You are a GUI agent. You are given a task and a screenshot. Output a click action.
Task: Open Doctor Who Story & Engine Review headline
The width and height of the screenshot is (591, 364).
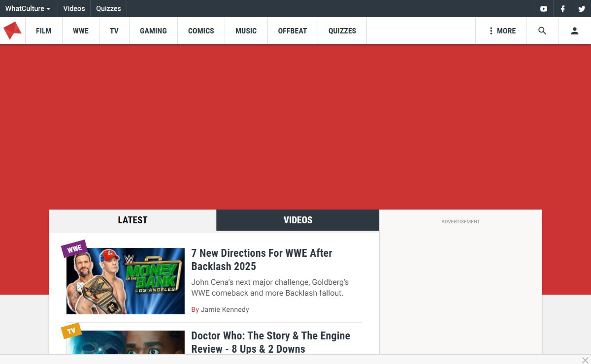pos(270,342)
